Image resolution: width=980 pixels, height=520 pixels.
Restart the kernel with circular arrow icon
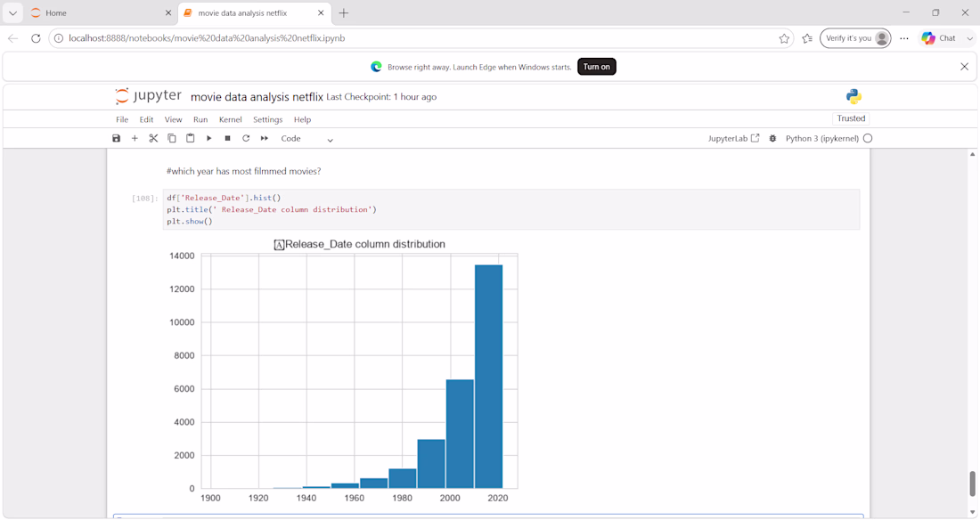click(246, 138)
